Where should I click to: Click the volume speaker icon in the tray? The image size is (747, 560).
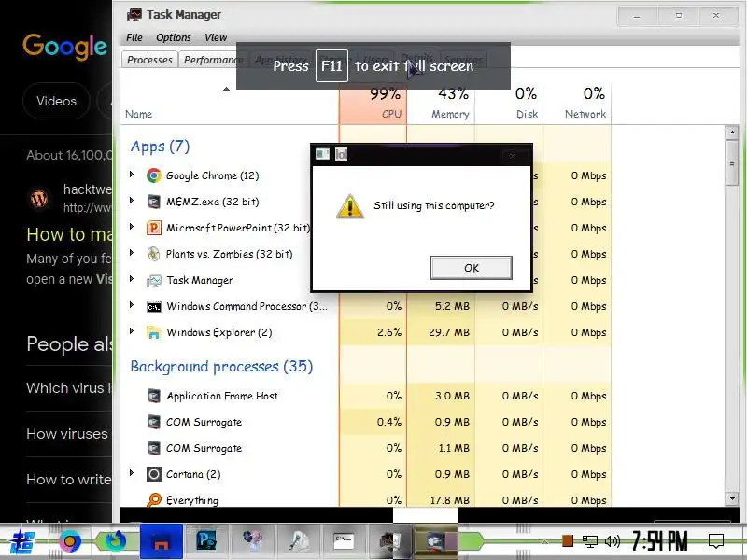click(613, 541)
